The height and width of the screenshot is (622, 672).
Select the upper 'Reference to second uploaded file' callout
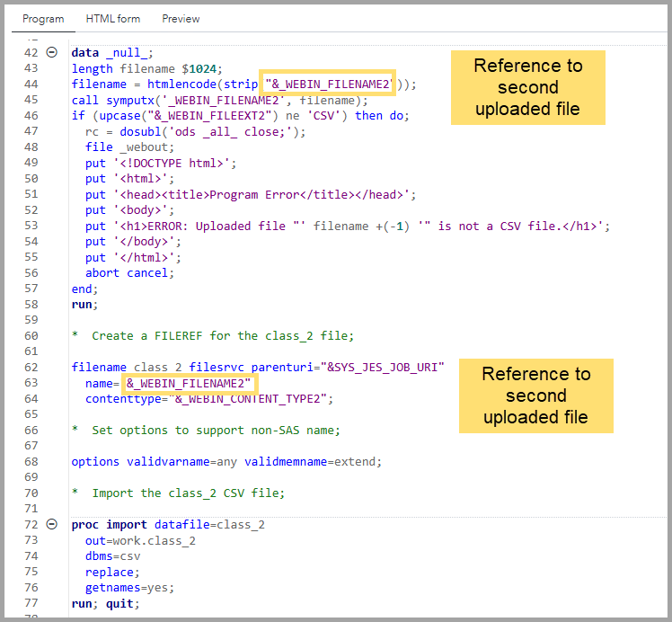[x=528, y=87]
